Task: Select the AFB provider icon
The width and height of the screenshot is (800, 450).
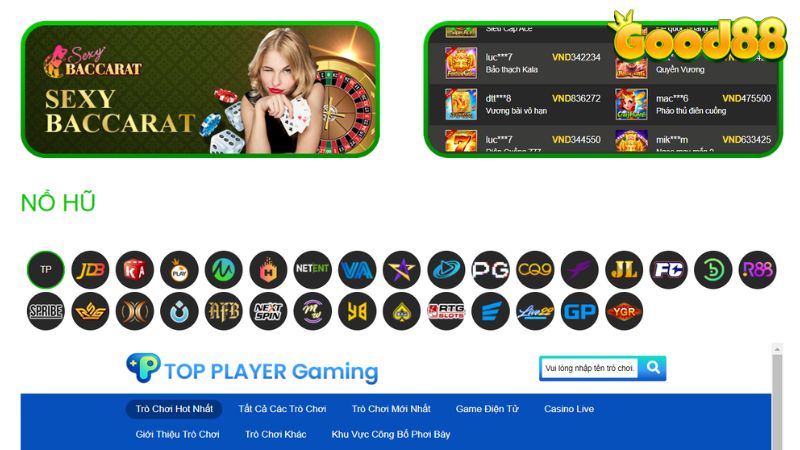Action: [x=224, y=311]
